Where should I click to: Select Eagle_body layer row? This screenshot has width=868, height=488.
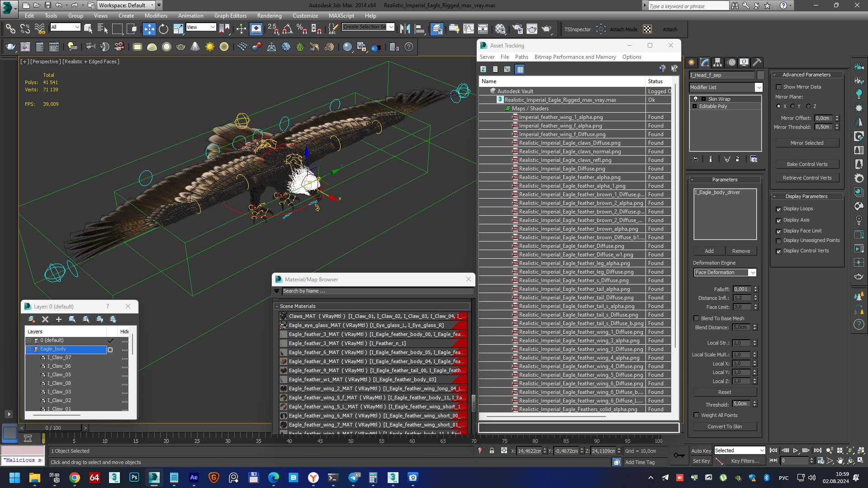coord(66,349)
